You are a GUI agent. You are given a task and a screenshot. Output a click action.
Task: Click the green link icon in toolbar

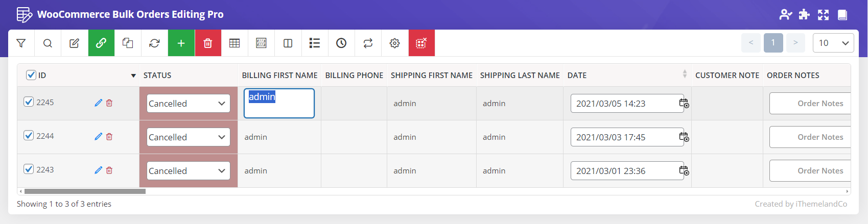click(101, 43)
